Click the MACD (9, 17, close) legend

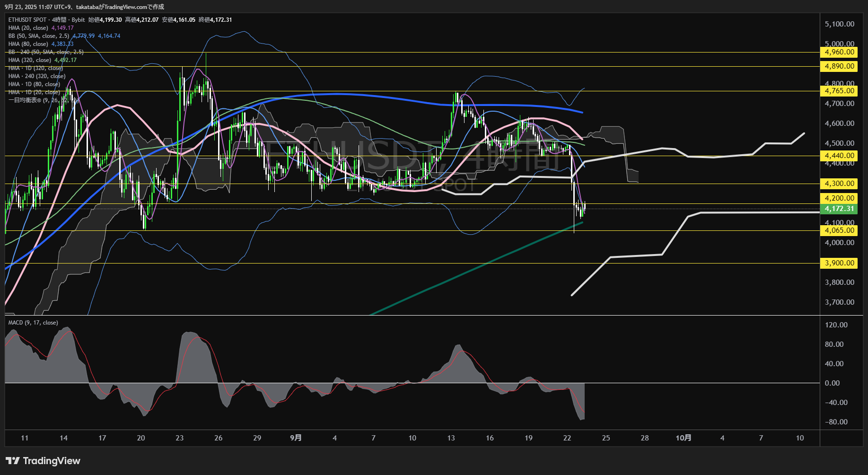click(x=33, y=323)
